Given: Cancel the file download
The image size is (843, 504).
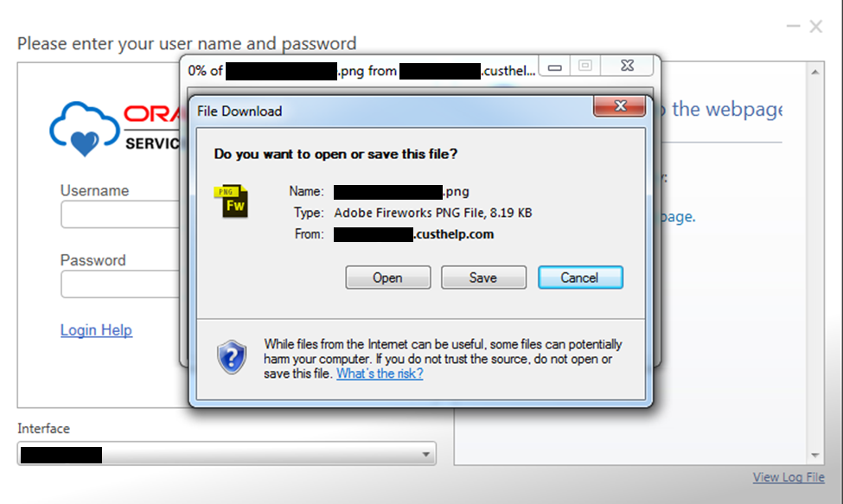Looking at the screenshot, I should (580, 278).
